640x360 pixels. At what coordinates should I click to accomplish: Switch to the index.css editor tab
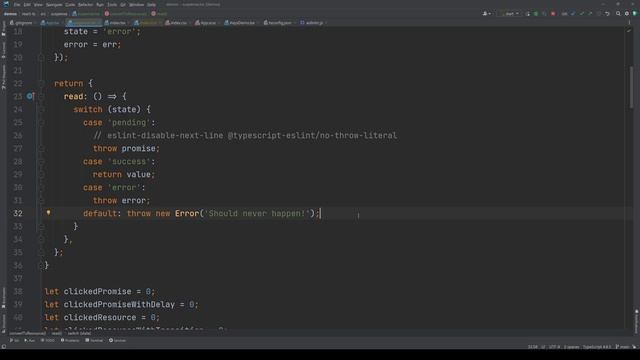176,23
